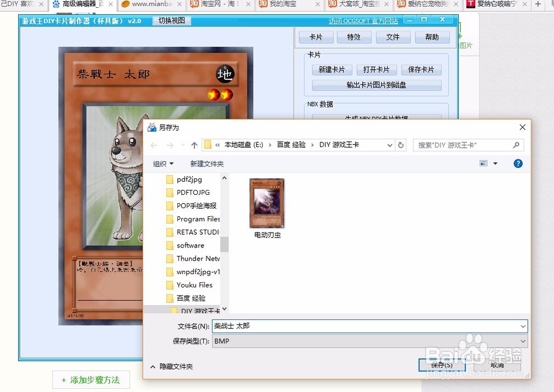Select the Thunder Network folder
The width and height of the screenshot is (554, 392).
[x=193, y=259]
